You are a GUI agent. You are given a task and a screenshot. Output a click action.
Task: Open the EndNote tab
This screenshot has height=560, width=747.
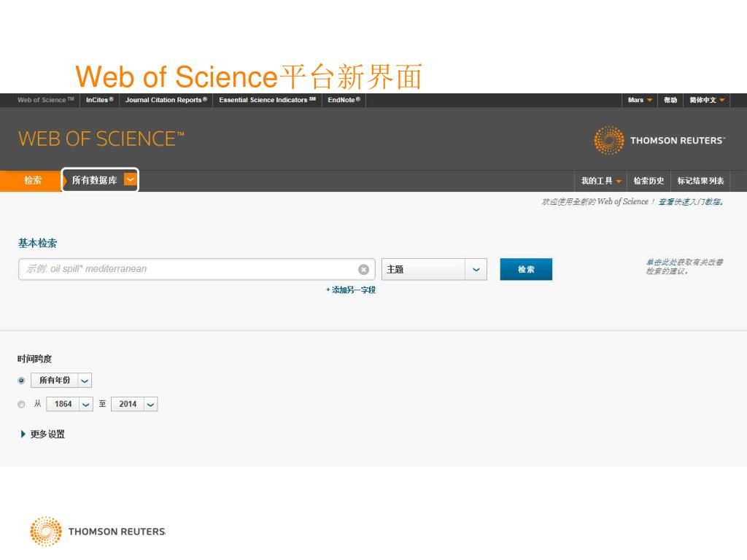(x=344, y=100)
